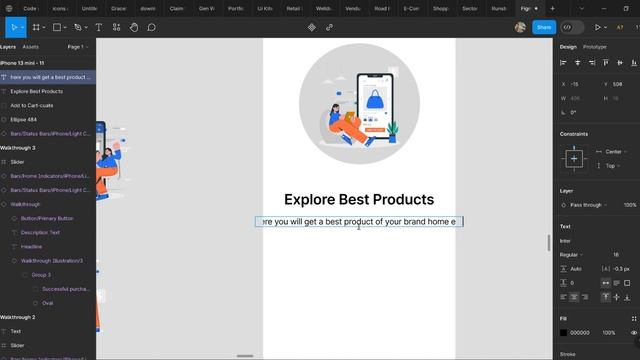The width and height of the screenshot is (640, 360).
Task: Switch to the Design tab
Action: [x=568, y=47]
